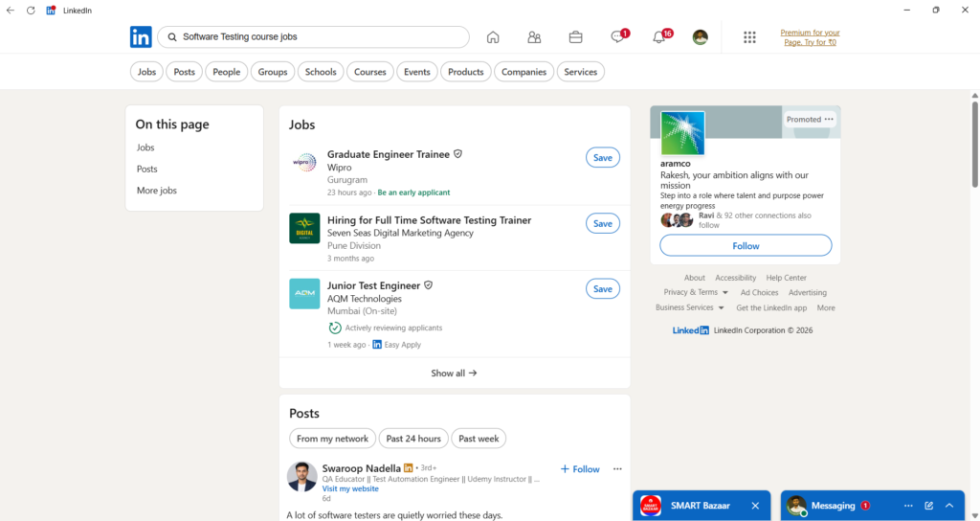Click the vertical page scrollbar thumb
This screenshot has height=521, width=980.
click(x=974, y=144)
